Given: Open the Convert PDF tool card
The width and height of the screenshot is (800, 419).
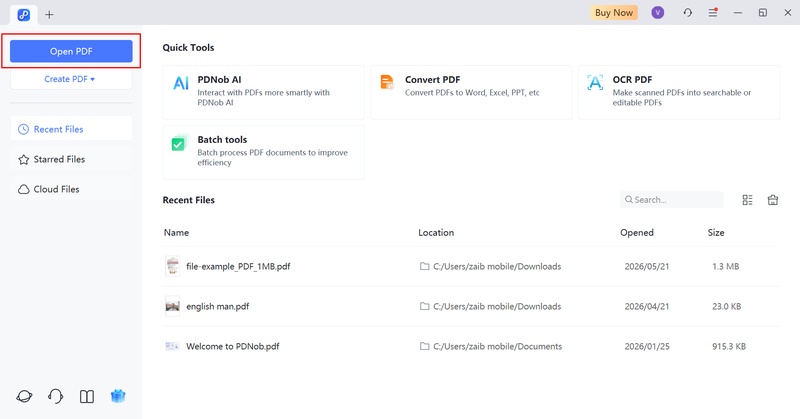Looking at the screenshot, I should point(471,92).
